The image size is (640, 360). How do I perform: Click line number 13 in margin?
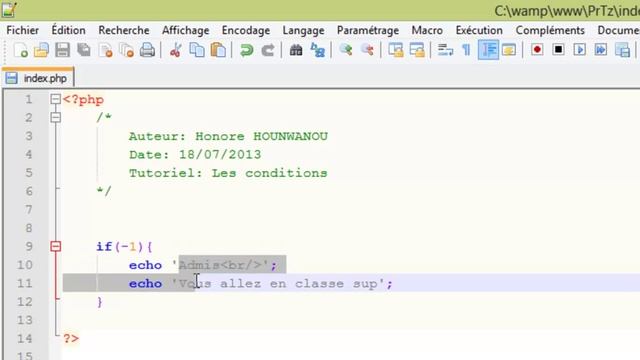click(x=24, y=320)
